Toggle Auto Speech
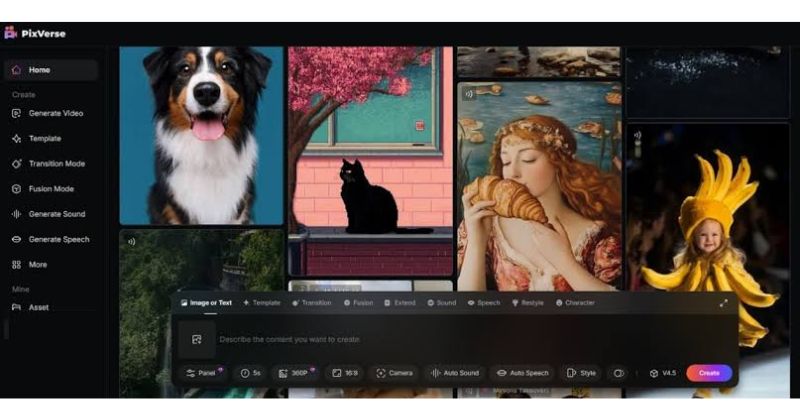The width and height of the screenshot is (800, 420). 522,373
